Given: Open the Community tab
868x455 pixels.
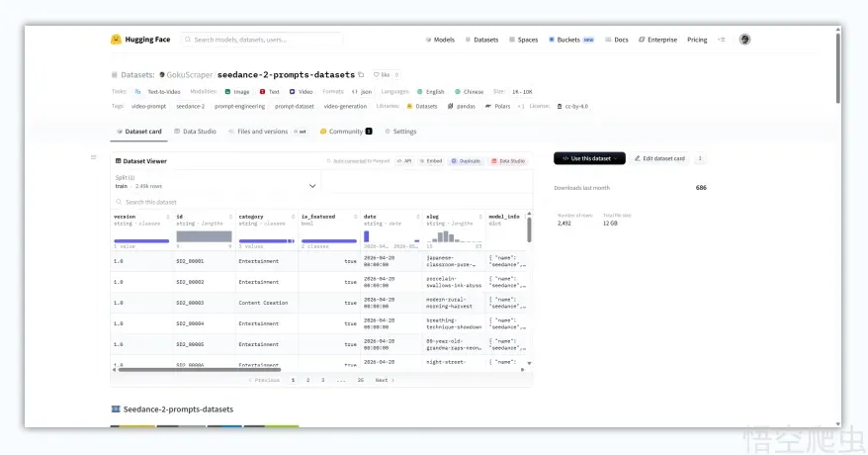Looking at the screenshot, I should coord(346,132).
